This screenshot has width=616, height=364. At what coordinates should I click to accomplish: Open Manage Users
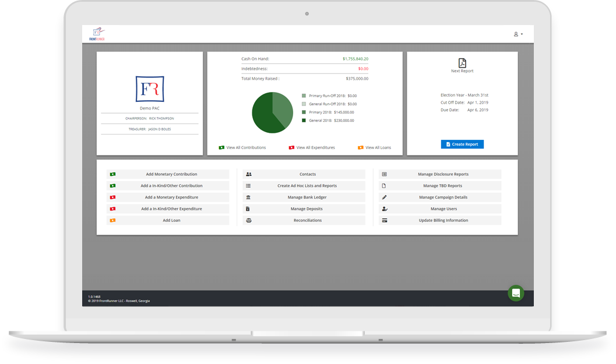pyautogui.click(x=440, y=209)
